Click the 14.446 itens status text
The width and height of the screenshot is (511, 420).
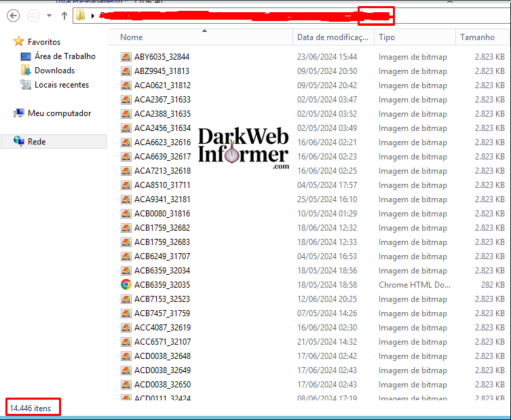tap(31, 408)
